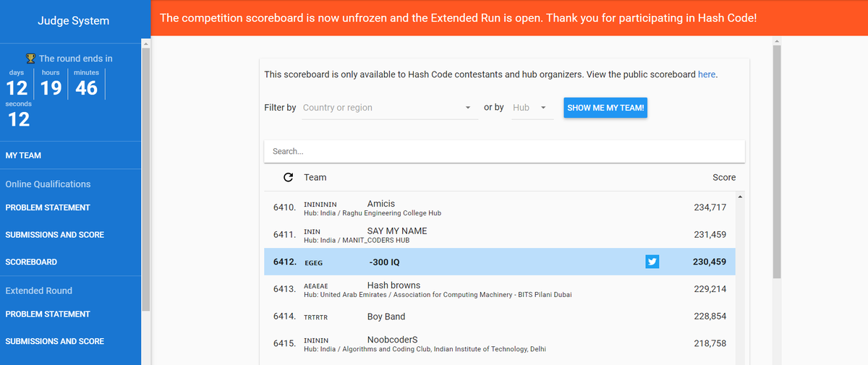Click the SHOW ME MY TEAM! button
868x365 pixels.
pos(605,108)
